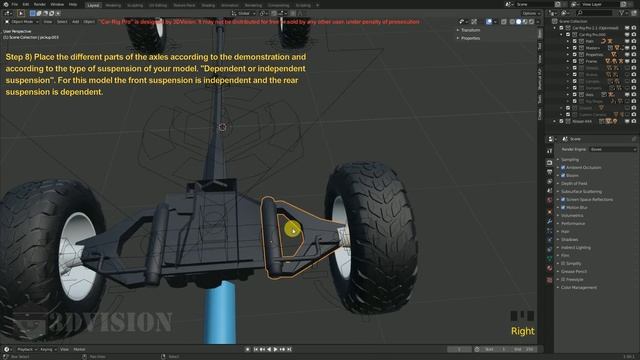Open the Physics properties tab icon
640x360 pixels.
tap(549, 240)
